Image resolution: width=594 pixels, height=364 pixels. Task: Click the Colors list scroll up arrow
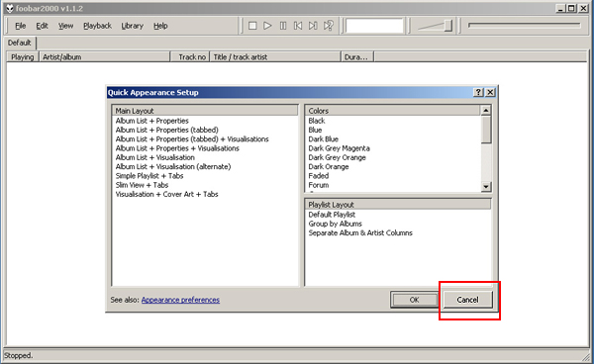486,110
